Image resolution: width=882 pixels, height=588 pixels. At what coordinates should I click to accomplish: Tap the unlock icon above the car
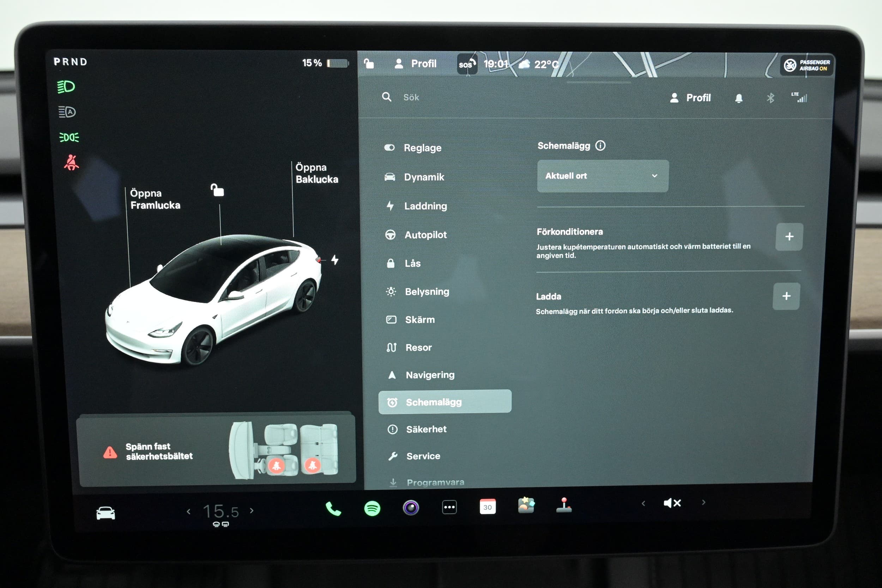click(217, 190)
